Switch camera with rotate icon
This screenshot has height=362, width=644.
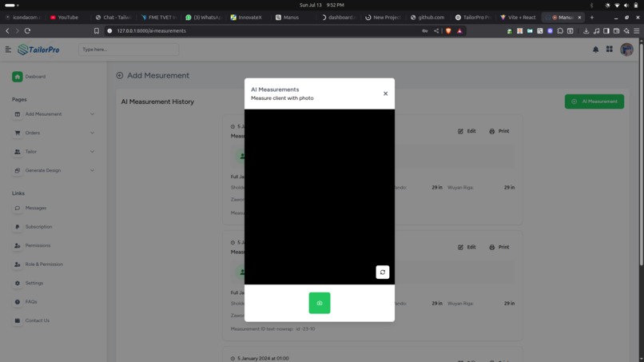coord(383,272)
